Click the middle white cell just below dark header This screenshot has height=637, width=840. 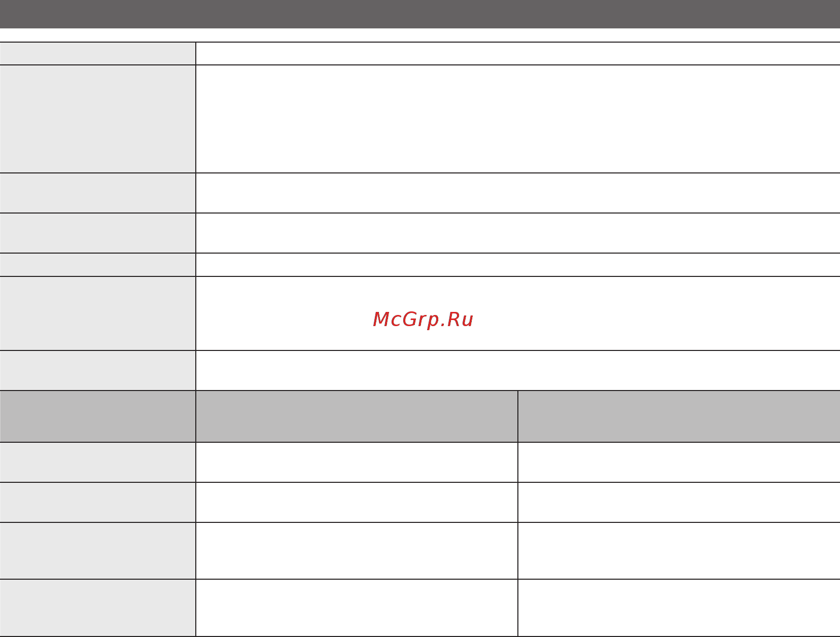(x=357, y=462)
